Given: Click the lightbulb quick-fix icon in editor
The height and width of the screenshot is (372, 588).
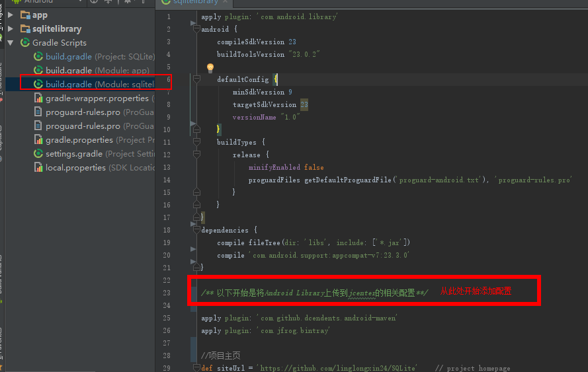Looking at the screenshot, I should coord(210,68).
